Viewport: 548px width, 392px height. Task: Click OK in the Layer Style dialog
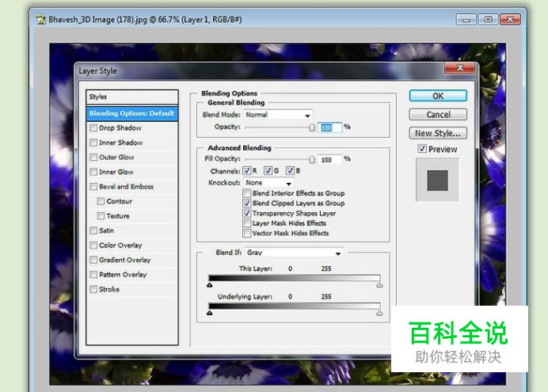coord(438,96)
